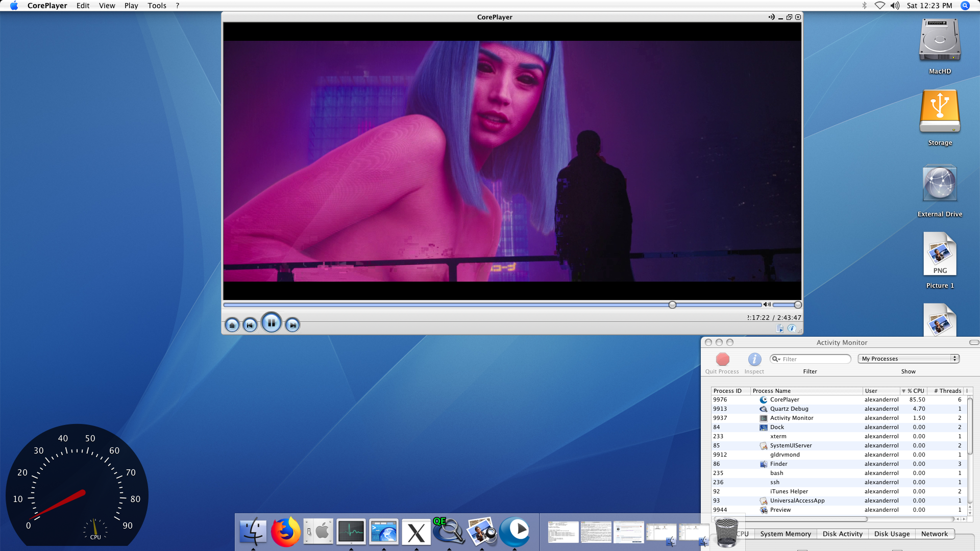The height and width of the screenshot is (551, 980).
Task: Sort by User column header
Action: (881, 391)
